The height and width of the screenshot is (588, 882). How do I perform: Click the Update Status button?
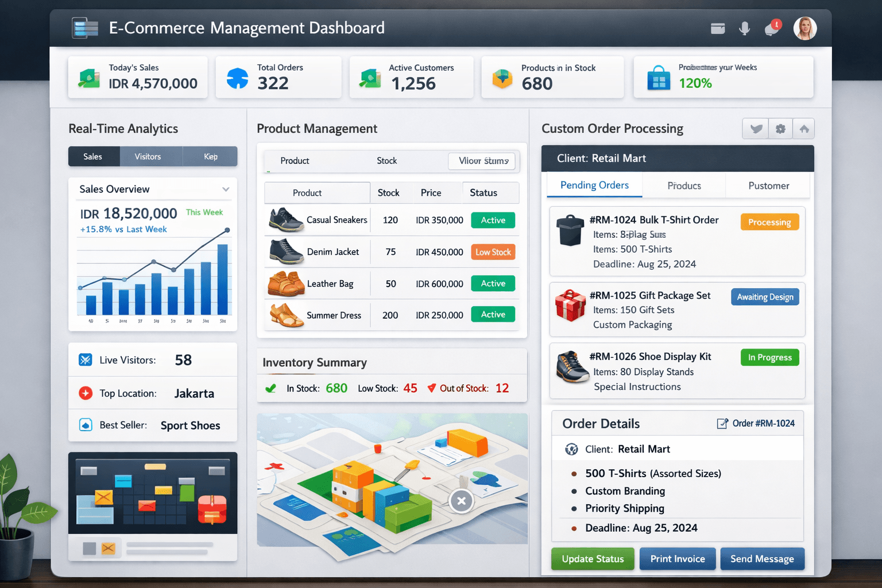pos(592,558)
